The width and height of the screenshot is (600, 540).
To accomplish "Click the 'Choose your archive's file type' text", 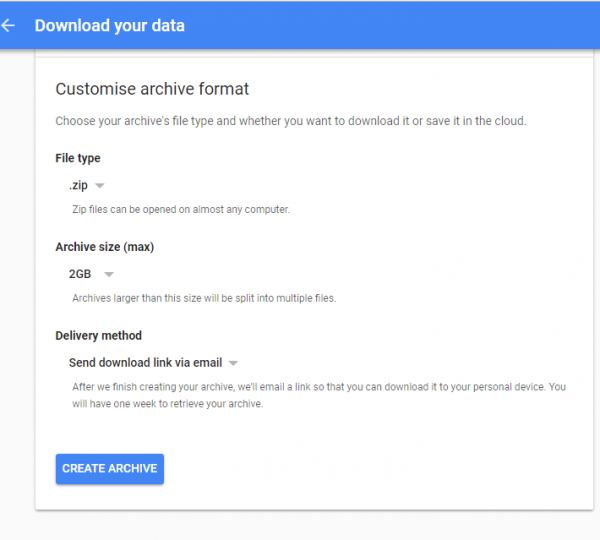I will click(290, 121).
